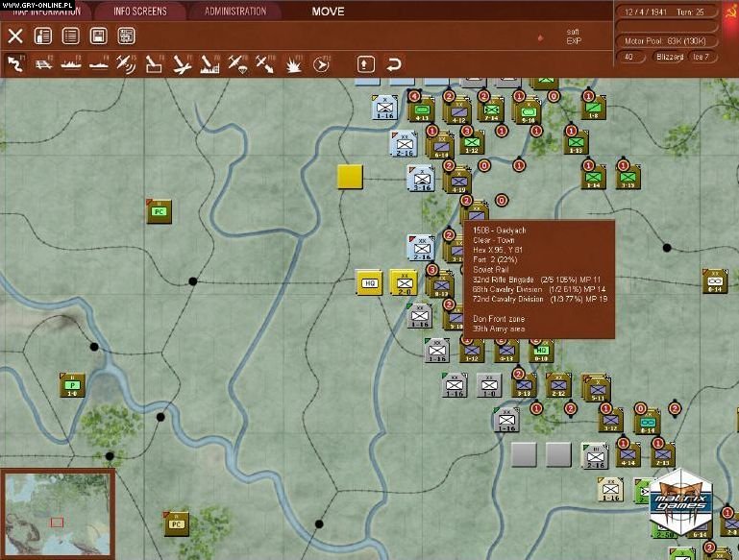Image resolution: width=739 pixels, height=560 pixels.
Task: Select the yellow HQ unit counter
Action: coord(369,282)
